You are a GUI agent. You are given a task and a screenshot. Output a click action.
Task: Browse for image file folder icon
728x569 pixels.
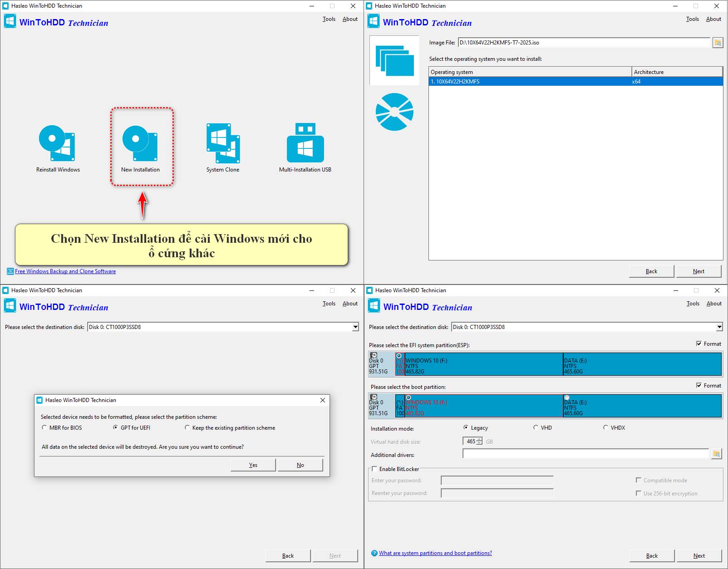pyautogui.click(x=718, y=43)
